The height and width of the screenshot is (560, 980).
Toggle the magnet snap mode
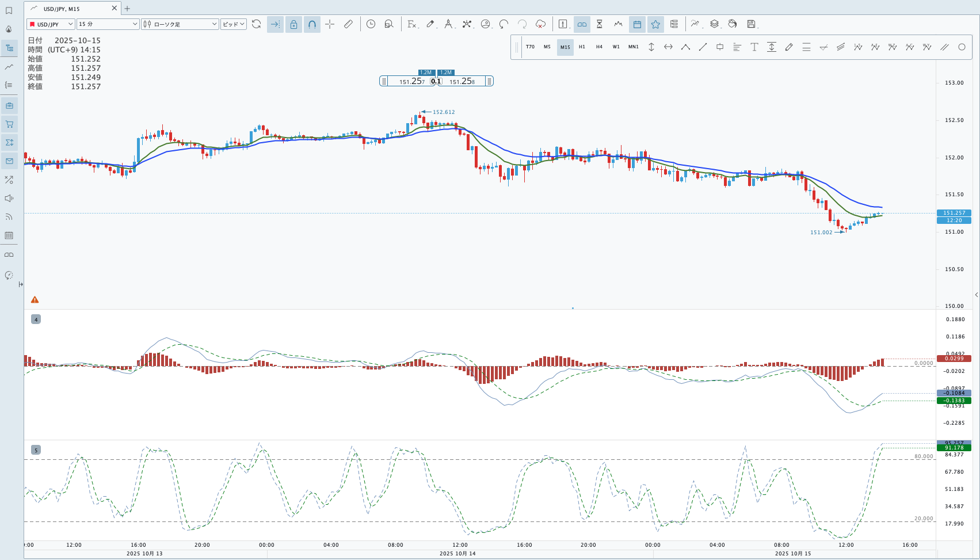(312, 24)
